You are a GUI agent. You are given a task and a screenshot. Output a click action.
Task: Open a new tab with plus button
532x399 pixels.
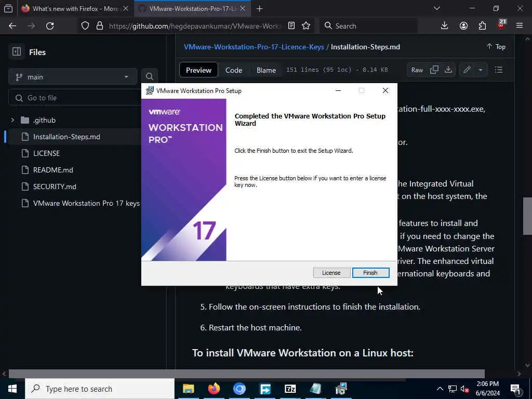(x=260, y=9)
